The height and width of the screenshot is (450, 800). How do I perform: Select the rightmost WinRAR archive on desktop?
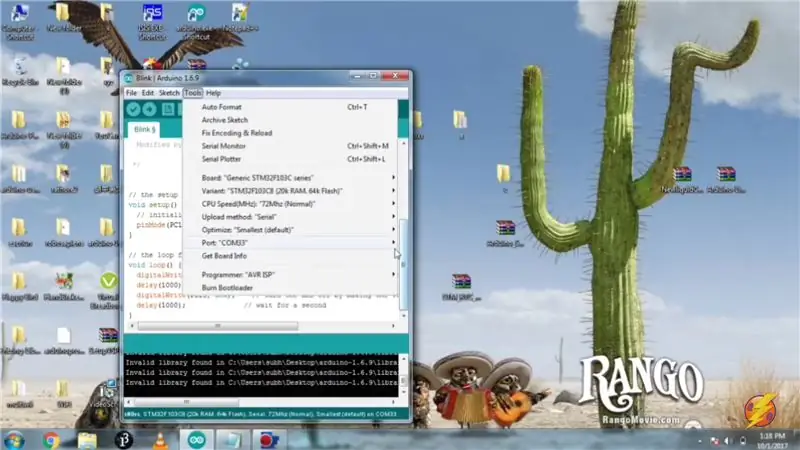point(726,174)
